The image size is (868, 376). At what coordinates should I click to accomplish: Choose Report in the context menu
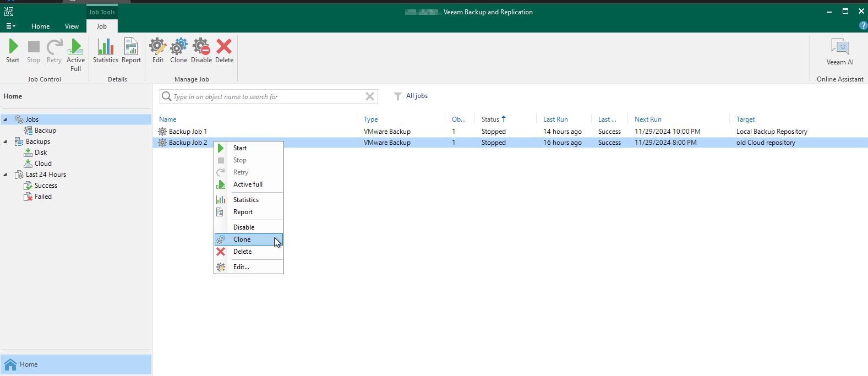pos(249,212)
